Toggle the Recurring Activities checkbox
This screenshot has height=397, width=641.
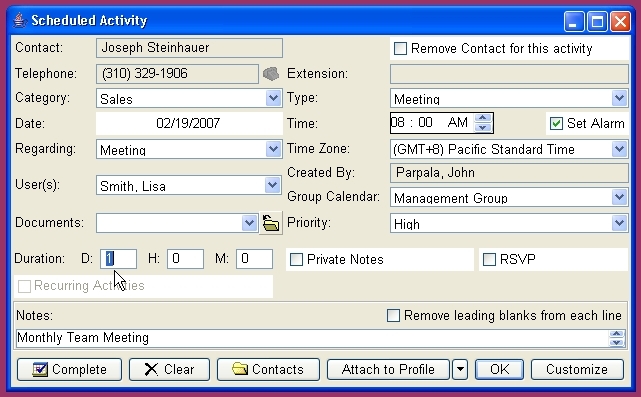click(25, 286)
